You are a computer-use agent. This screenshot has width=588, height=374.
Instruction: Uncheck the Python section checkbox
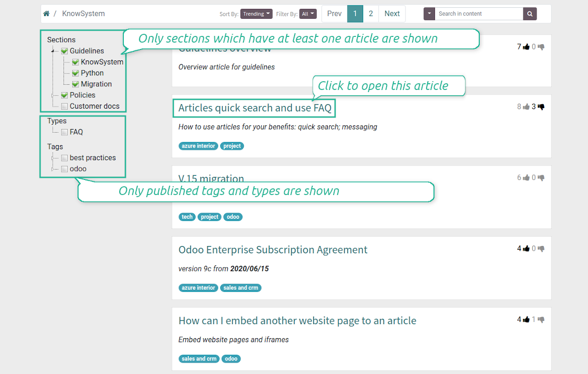[75, 73]
